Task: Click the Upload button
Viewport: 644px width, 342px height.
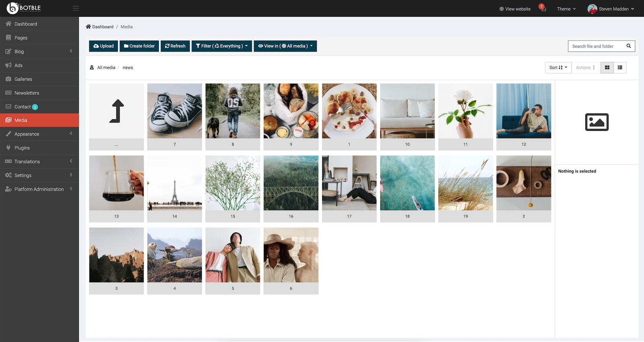Action: [103, 46]
